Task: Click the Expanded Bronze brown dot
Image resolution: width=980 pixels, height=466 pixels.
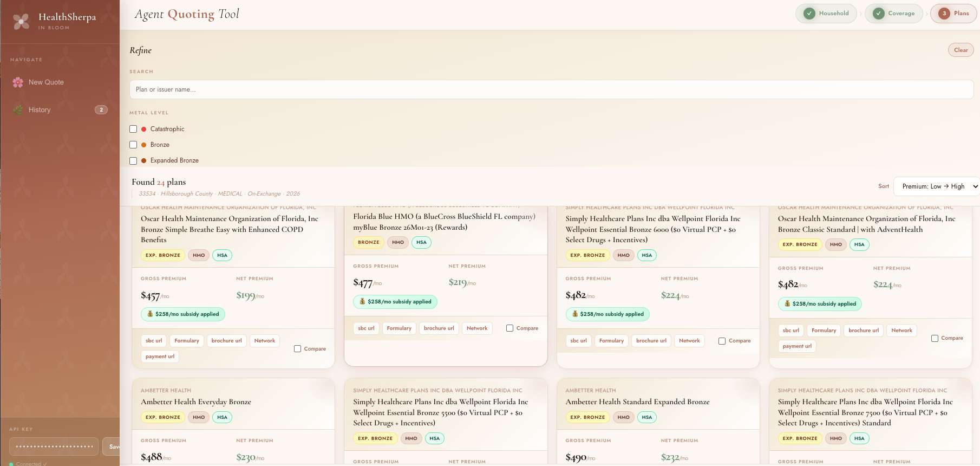Action: pyautogui.click(x=144, y=160)
